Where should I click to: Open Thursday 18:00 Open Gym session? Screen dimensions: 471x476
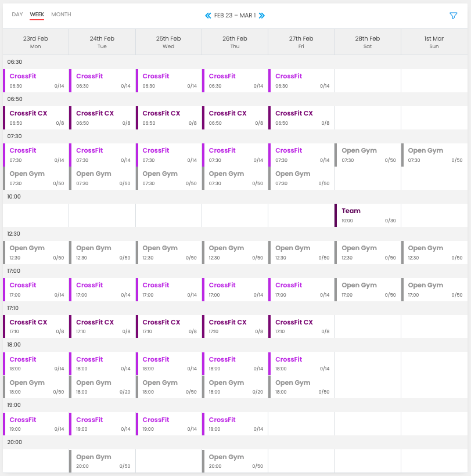coord(235,387)
